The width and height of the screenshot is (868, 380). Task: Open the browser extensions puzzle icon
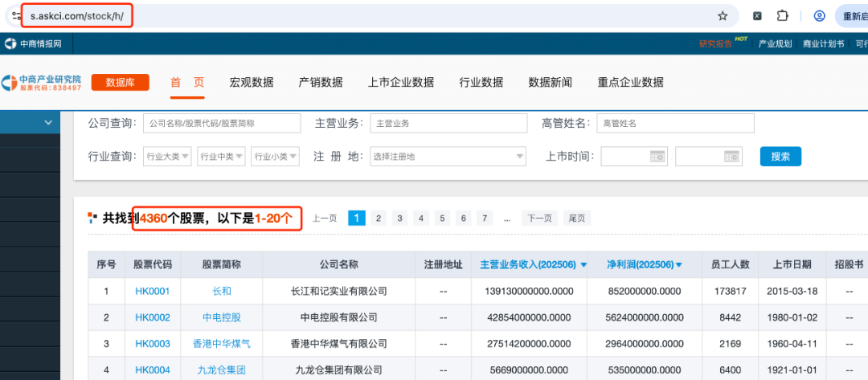coord(782,16)
